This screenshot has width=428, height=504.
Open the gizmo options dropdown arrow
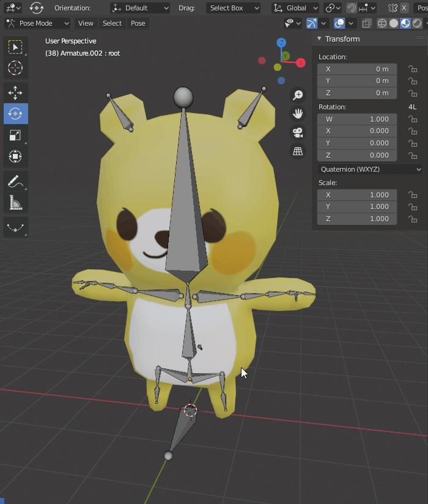point(323,23)
